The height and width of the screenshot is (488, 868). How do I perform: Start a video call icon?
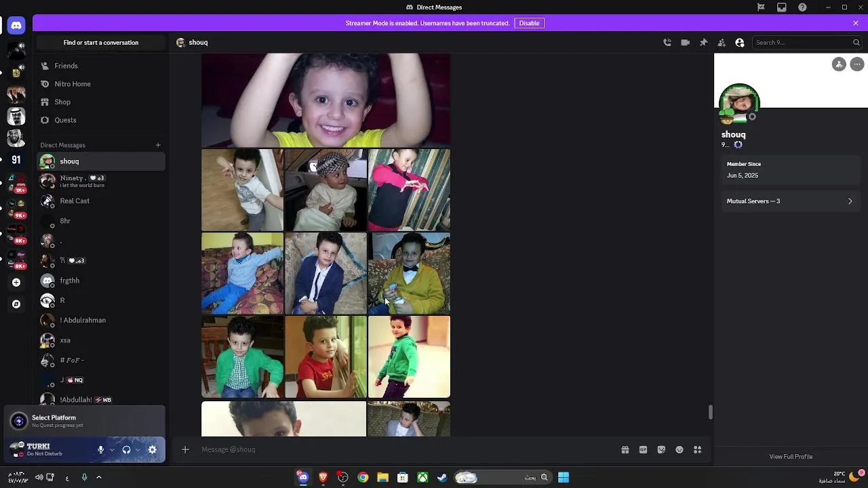point(686,43)
